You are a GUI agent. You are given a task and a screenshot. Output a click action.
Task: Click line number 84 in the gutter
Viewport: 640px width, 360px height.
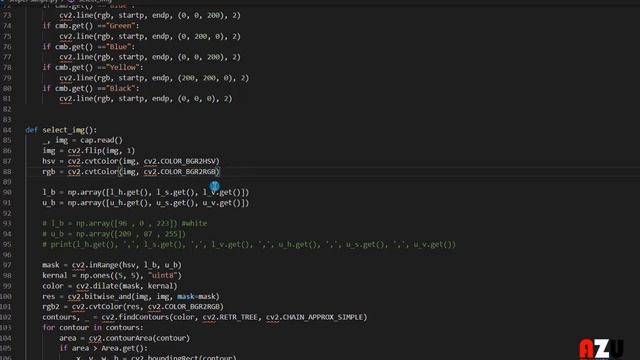tap(7, 130)
